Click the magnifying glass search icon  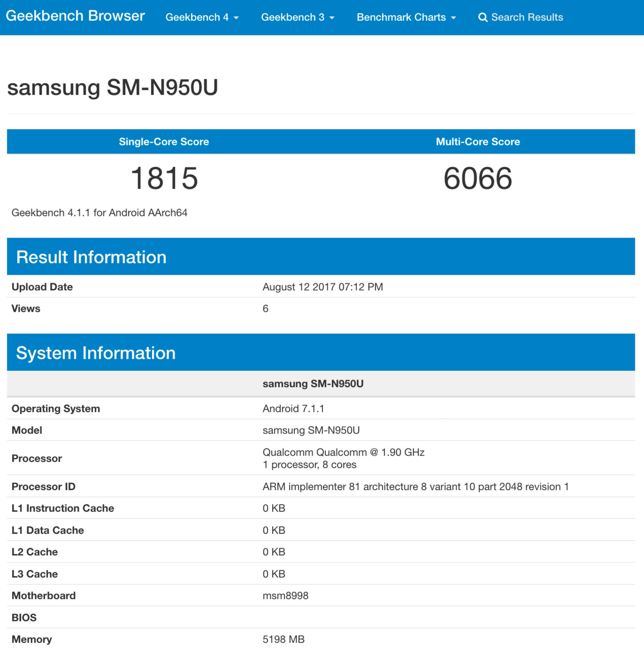(x=483, y=17)
